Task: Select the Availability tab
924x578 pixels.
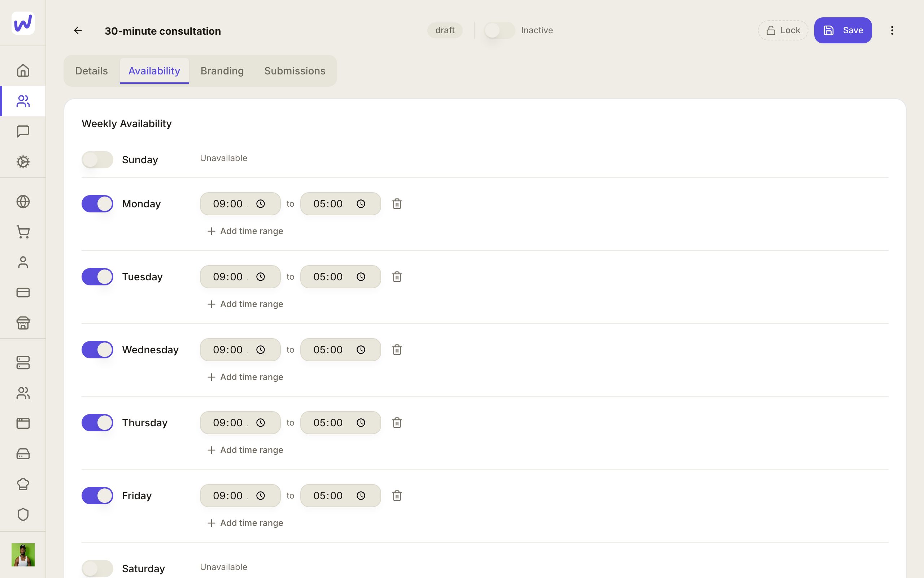Action: click(x=154, y=71)
